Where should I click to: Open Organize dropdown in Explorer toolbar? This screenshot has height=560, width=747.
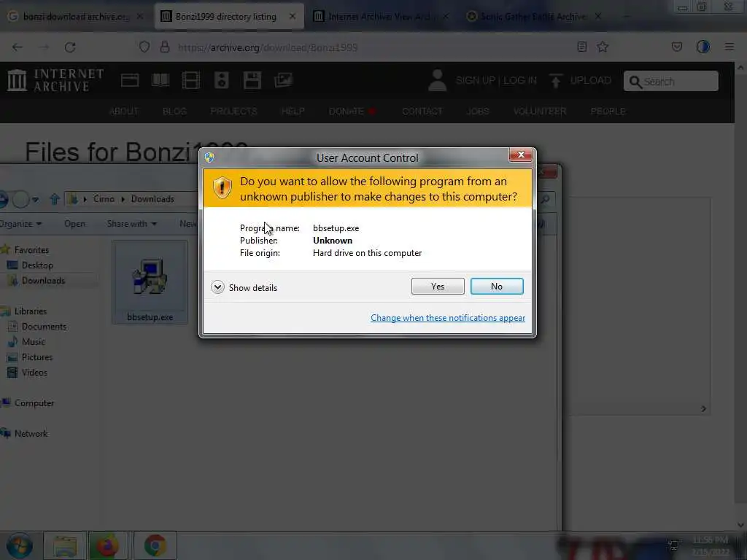[x=20, y=224]
